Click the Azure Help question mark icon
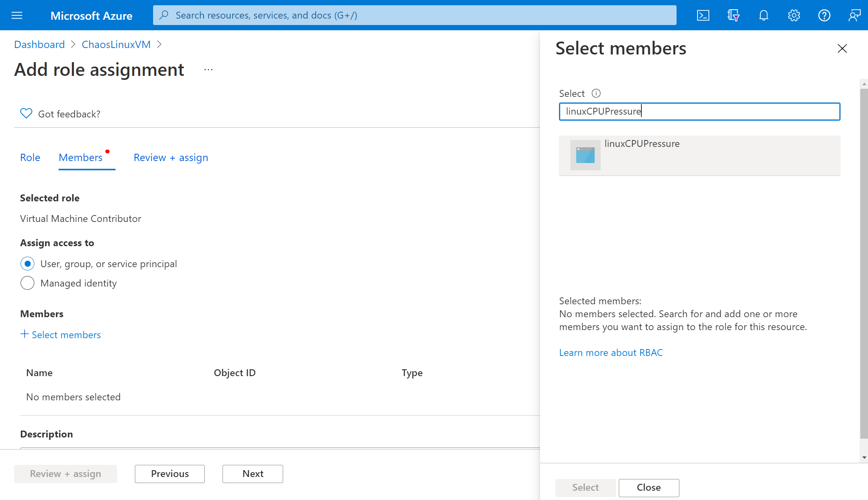Viewport: 868px width, 500px height. [x=824, y=15]
